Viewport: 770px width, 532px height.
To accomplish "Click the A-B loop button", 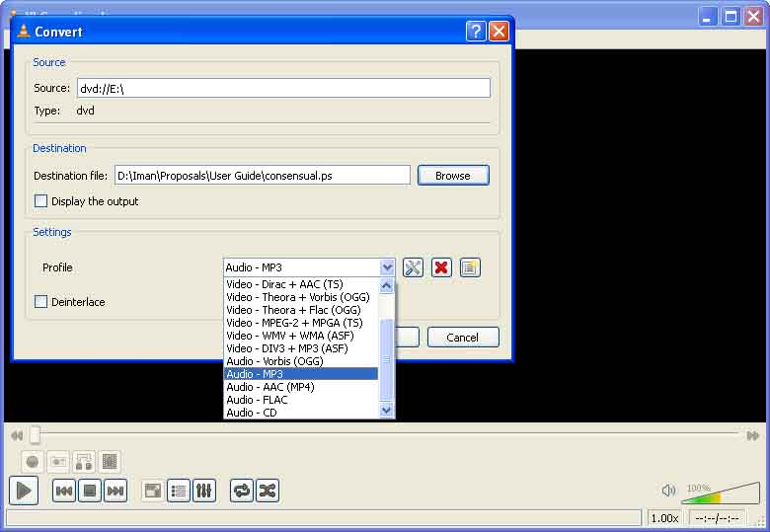I will 84,462.
